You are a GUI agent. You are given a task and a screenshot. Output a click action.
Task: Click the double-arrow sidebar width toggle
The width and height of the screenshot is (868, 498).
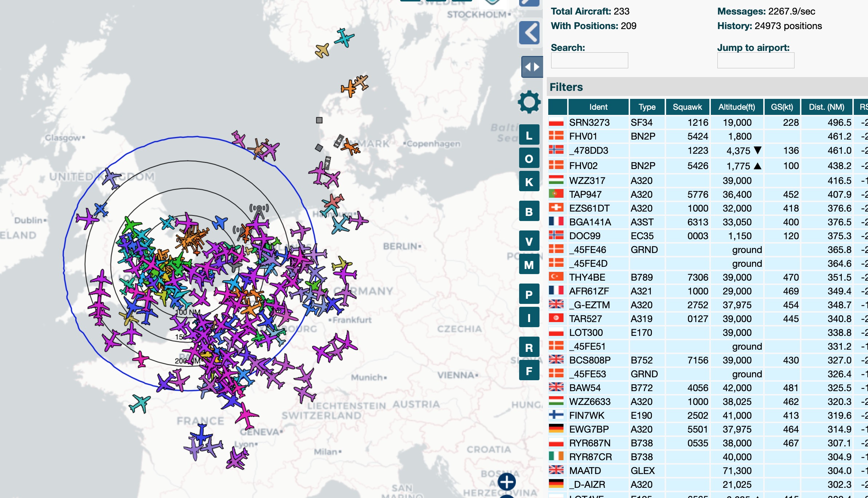click(532, 67)
